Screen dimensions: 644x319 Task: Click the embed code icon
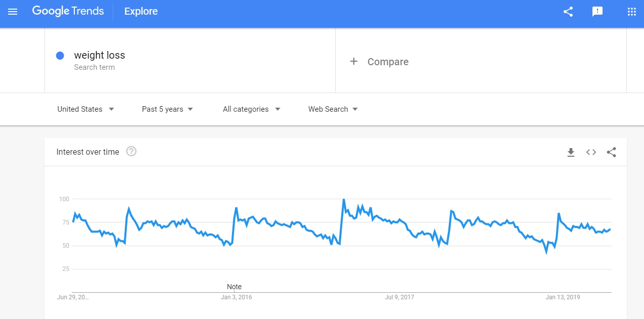click(591, 152)
